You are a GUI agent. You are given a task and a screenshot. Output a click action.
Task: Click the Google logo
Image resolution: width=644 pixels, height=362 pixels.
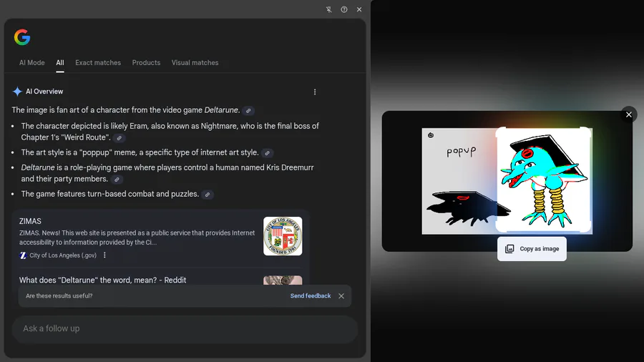[22, 37]
